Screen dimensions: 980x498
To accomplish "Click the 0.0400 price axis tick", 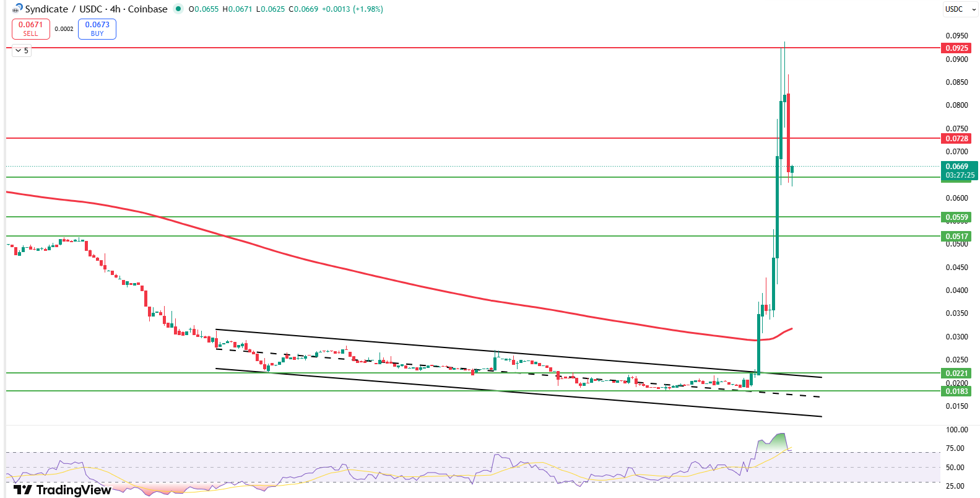I will coord(956,290).
